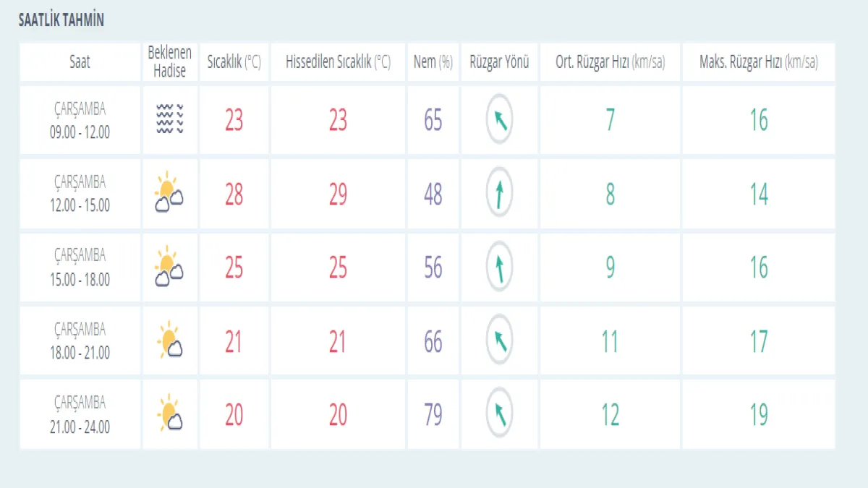Click wind direction compass for 12.00 - 15.00
The width and height of the screenshot is (868, 488).
click(499, 194)
